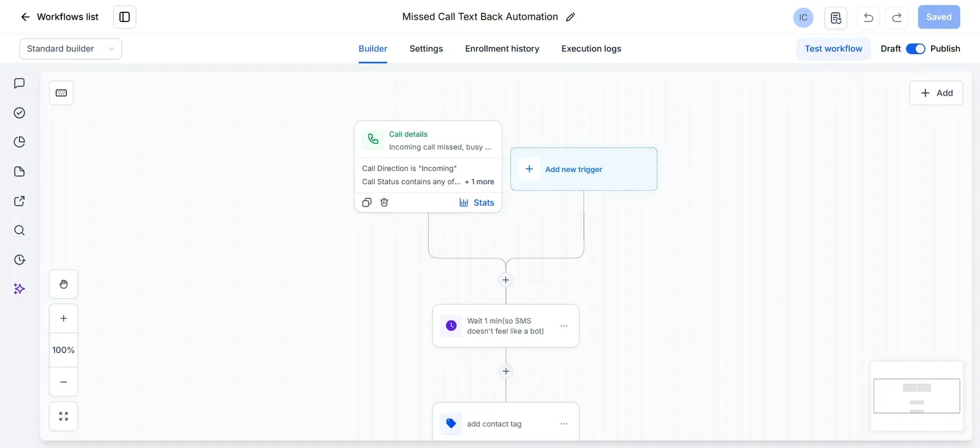Screen dimensions: 980x448
Task: Open the version history notes icon
Action: point(836,18)
